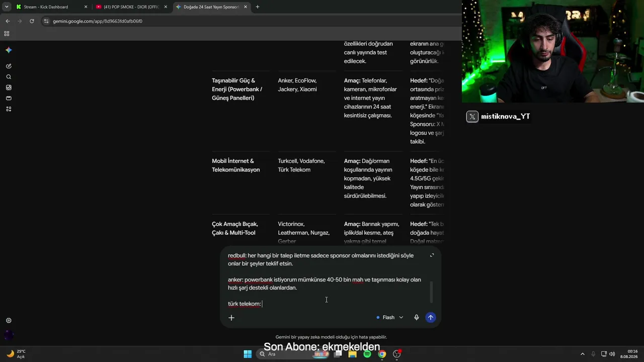Click the Gemini disclaimer text below prompt

click(x=331, y=337)
